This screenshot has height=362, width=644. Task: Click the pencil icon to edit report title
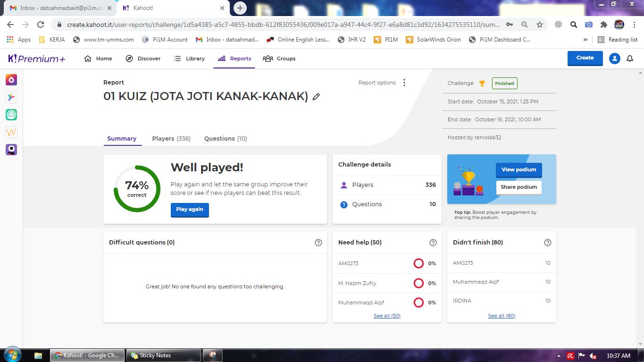coord(316,97)
